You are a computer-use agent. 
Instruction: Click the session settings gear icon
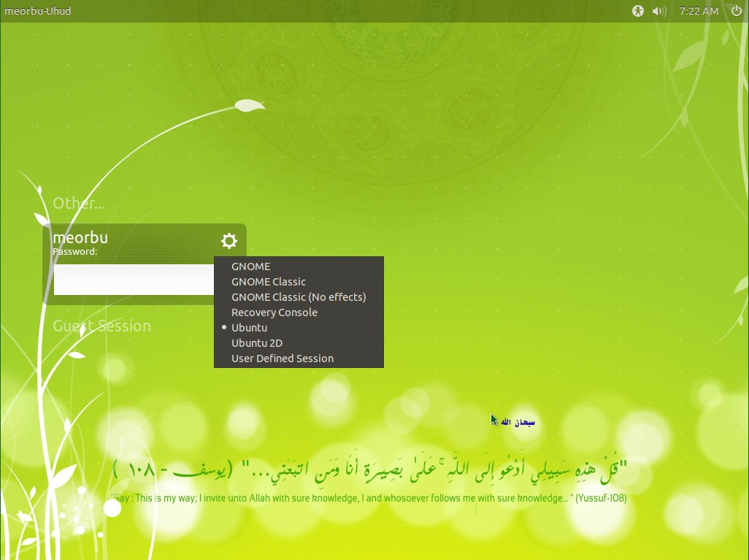pyautogui.click(x=229, y=241)
